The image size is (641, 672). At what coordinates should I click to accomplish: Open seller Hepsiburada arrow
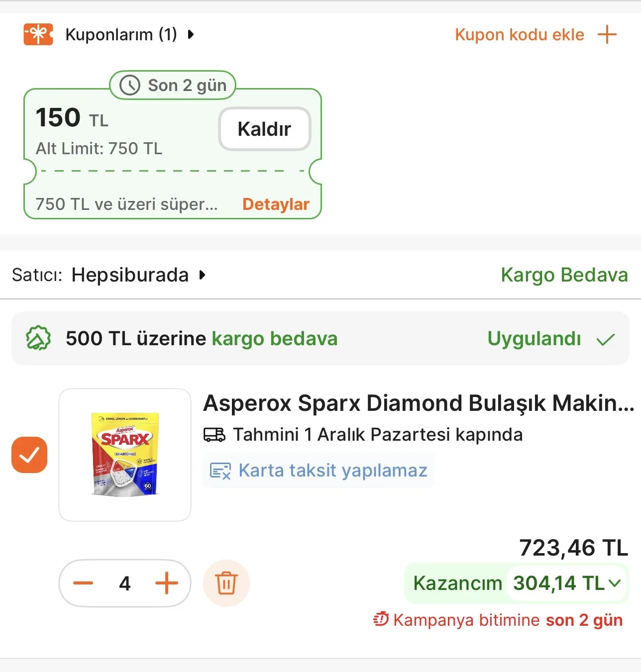(x=202, y=275)
